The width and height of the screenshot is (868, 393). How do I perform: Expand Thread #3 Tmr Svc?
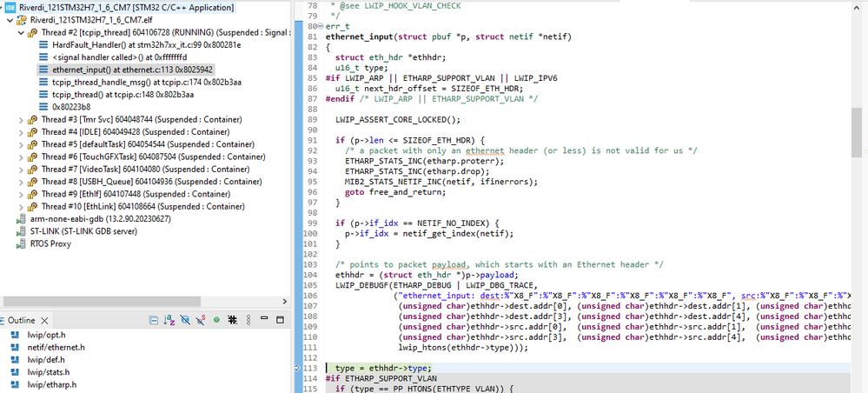pos(21,119)
